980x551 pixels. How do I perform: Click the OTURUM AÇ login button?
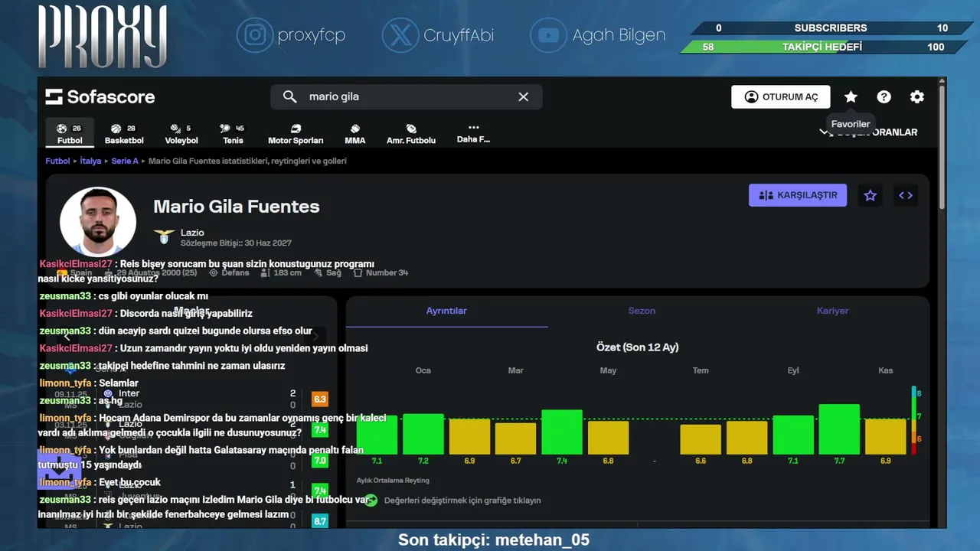(x=780, y=96)
